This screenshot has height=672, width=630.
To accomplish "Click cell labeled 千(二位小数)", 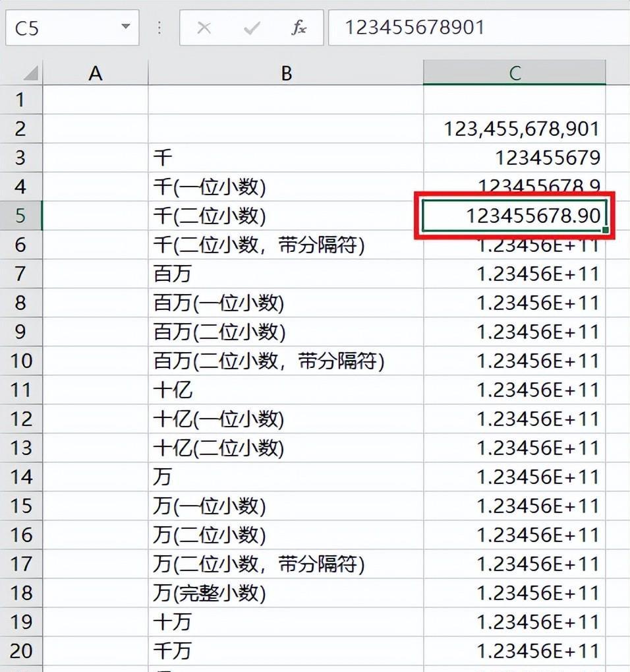I will pos(285,216).
